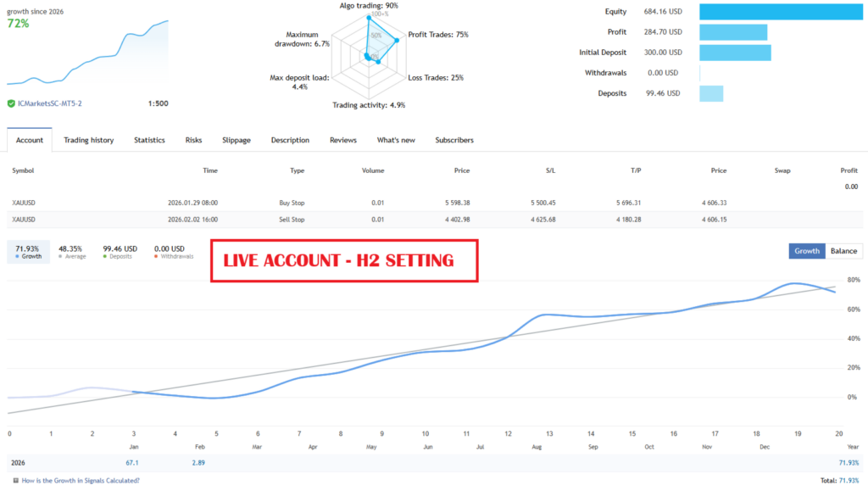The width and height of the screenshot is (868, 485).
Task: Click the growth since 2026 mini chart
Action: point(87,54)
